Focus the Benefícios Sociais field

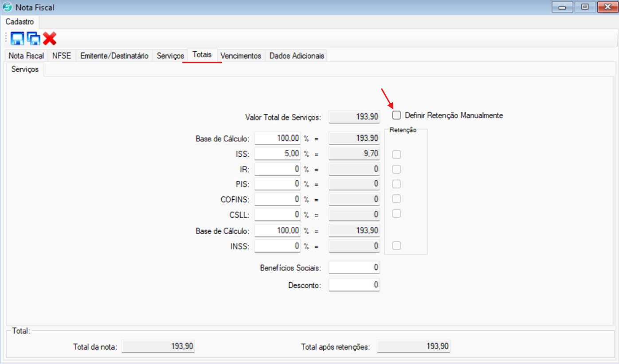354,267
